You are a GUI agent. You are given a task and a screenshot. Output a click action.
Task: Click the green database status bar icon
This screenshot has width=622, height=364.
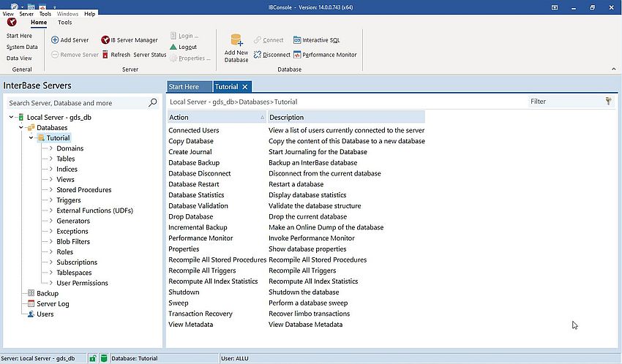(104, 358)
